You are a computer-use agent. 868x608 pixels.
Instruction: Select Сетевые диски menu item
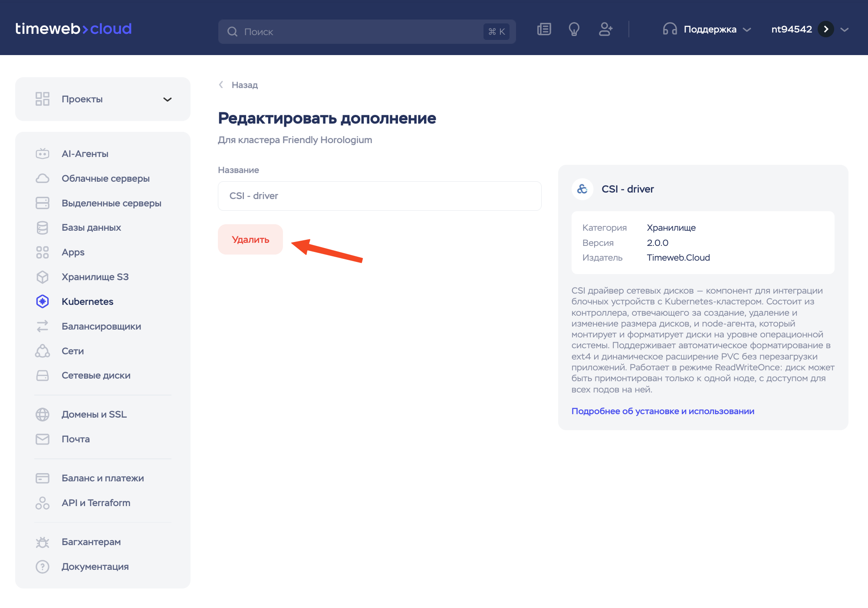[x=96, y=376]
